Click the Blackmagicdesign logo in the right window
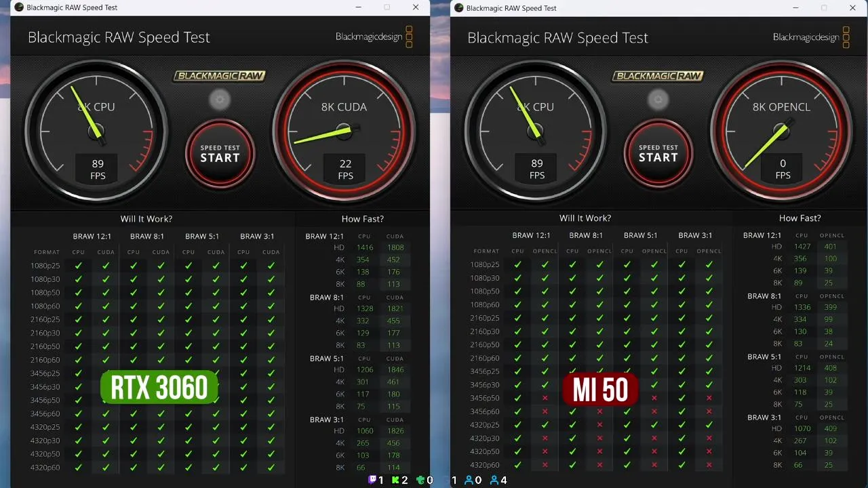Image resolution: width=868 pixels, height=488 pixels. click(812, 37)
